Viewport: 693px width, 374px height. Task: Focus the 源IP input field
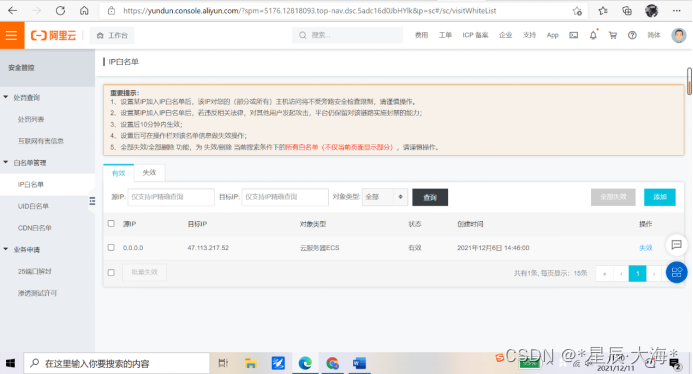tap(171, 197)
